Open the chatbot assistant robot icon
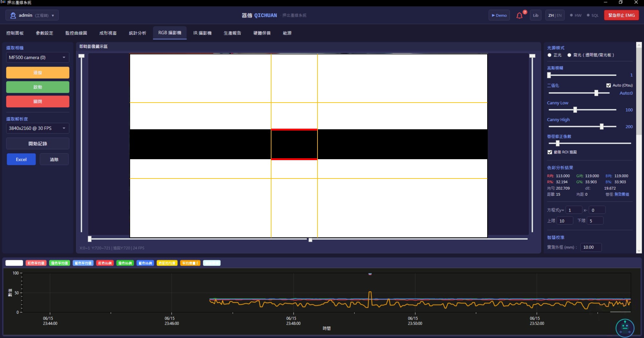644x338 pixels. tap(625, 327)
